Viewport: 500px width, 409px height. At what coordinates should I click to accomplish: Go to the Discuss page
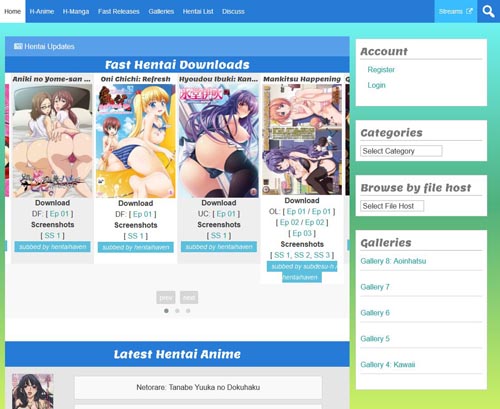coord(233,11)
